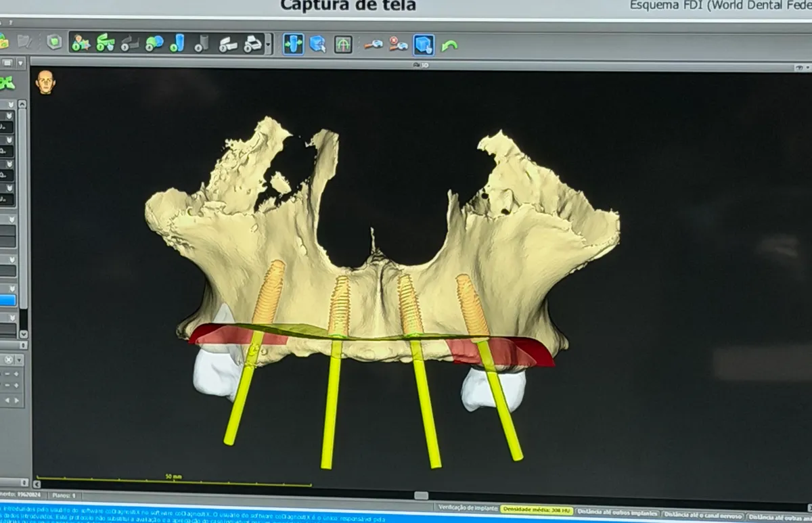Open the dropdown arrow beside view layout button
The image size is (812, 523).
tap(21, 63)
